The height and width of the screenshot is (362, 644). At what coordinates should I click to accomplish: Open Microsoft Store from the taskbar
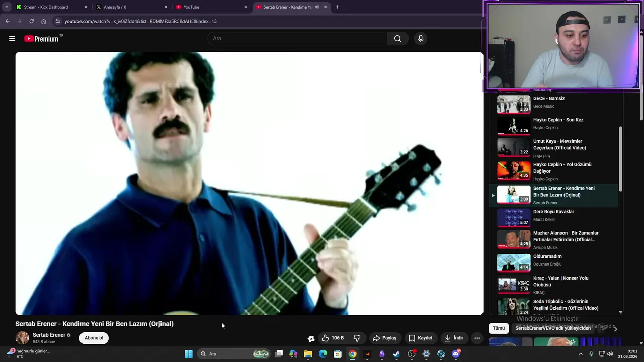338,354
